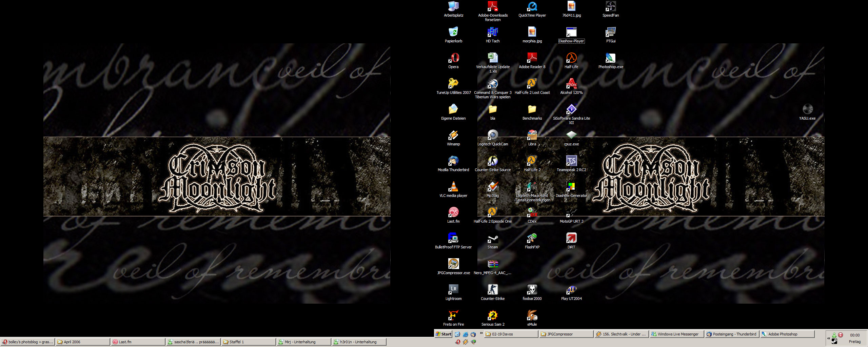Open the SpeedFan desktop shortcut
Image resolution: width=868 pixels, height=347 pixels.
click(x=611, y=7)
